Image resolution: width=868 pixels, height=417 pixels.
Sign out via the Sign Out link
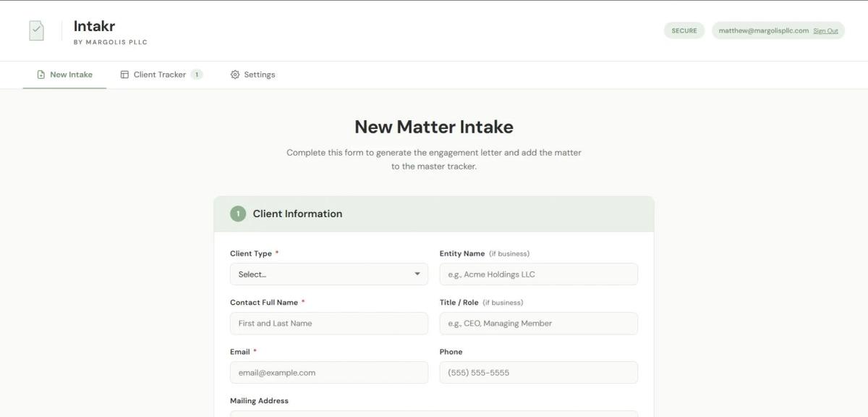tap(825, 31)
